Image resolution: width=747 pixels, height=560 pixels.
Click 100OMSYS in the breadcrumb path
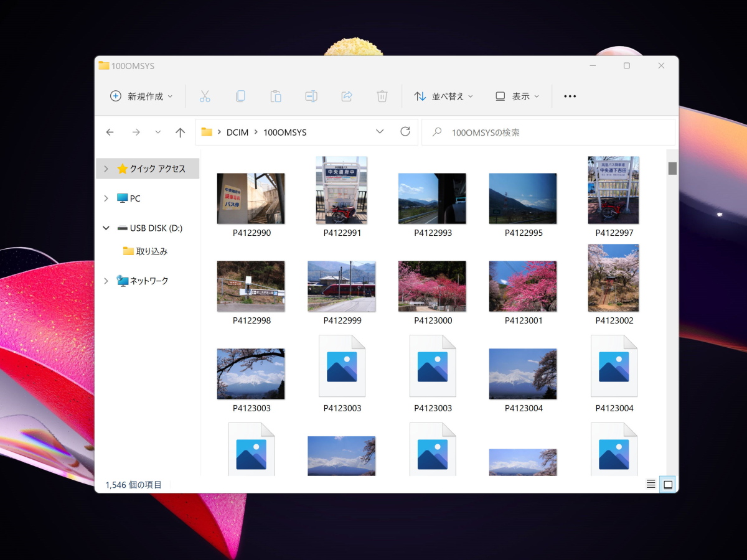285,133
